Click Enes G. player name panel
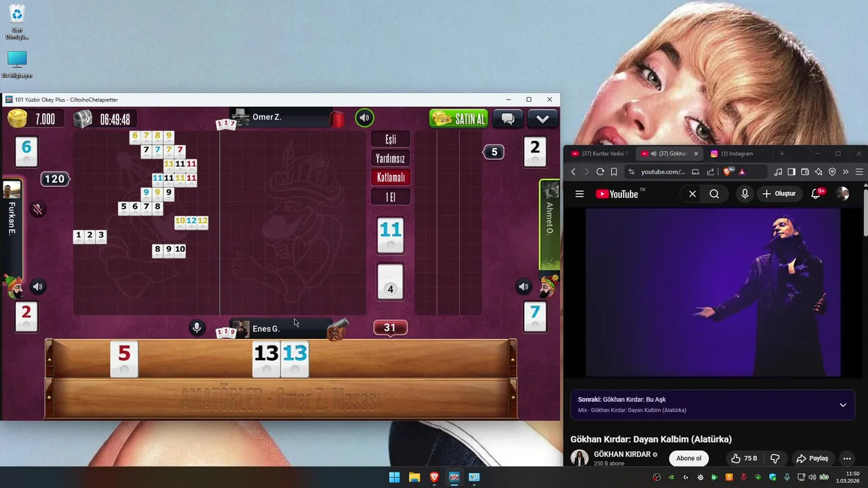 tap(280, 329)
